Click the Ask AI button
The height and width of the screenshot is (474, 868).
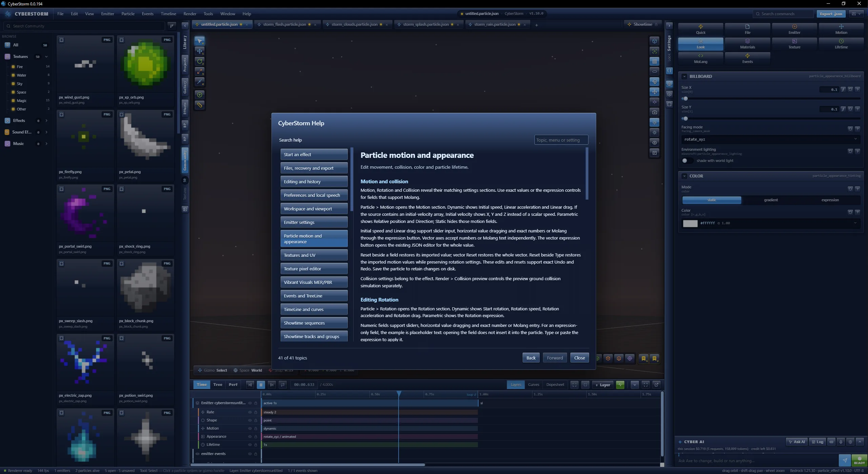(x=796, y=442)
